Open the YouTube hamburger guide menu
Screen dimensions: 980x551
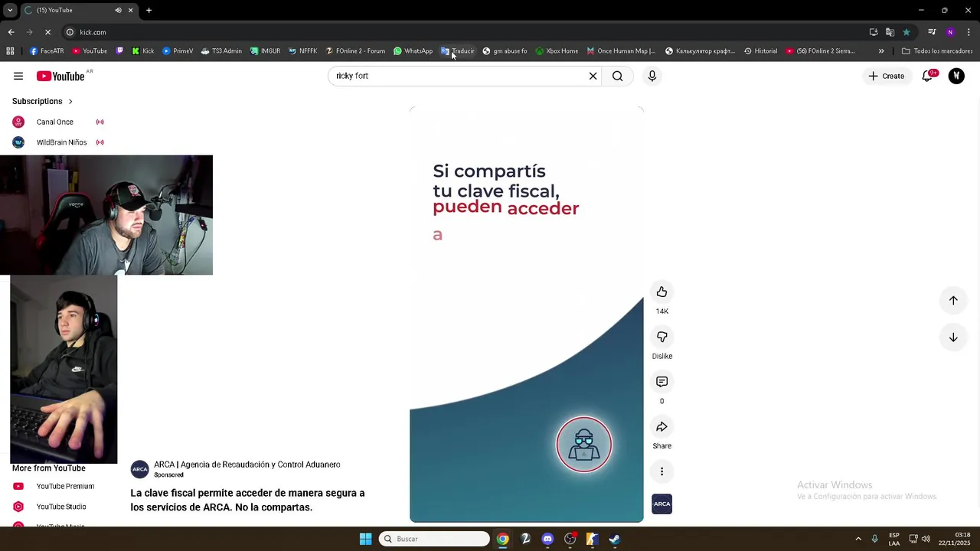[18, 76]
